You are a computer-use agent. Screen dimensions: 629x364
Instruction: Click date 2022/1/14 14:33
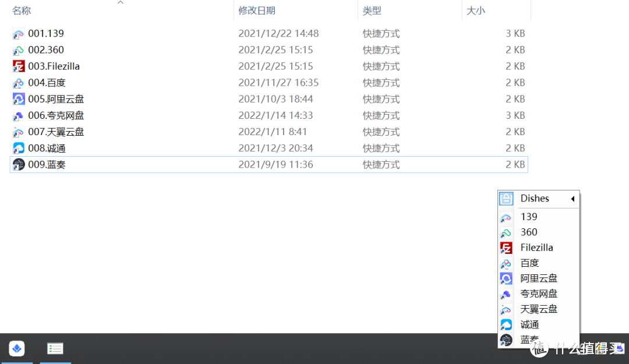coord(275,115)
